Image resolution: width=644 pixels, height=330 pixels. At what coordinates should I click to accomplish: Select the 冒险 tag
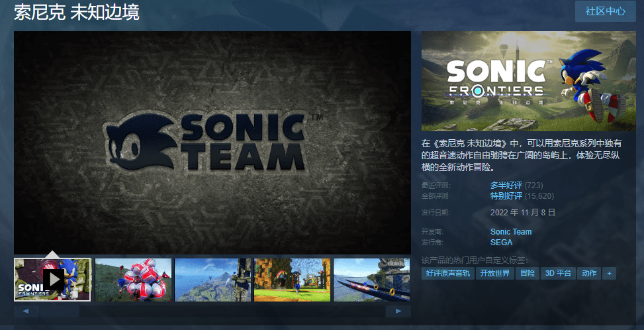coord(528,273)
